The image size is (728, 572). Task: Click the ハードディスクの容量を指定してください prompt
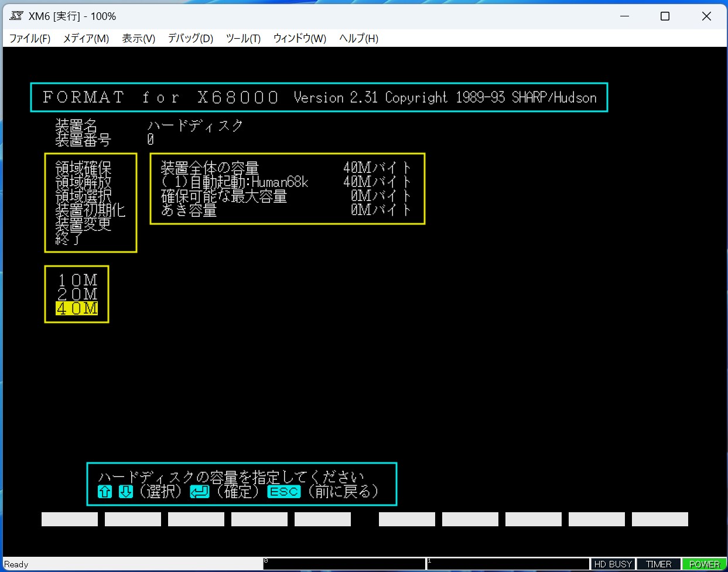(x=231, y=477)
